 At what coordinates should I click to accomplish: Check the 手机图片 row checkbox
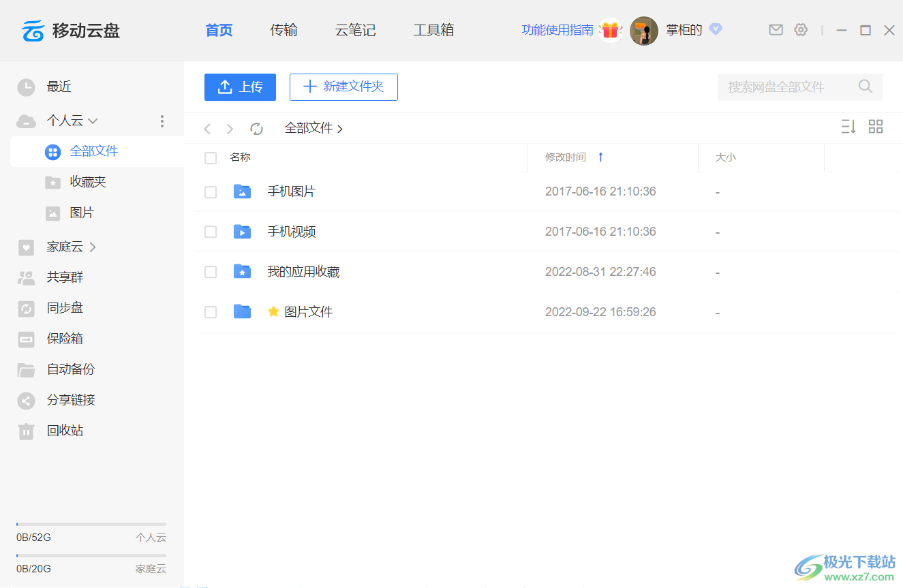(211, 192)
